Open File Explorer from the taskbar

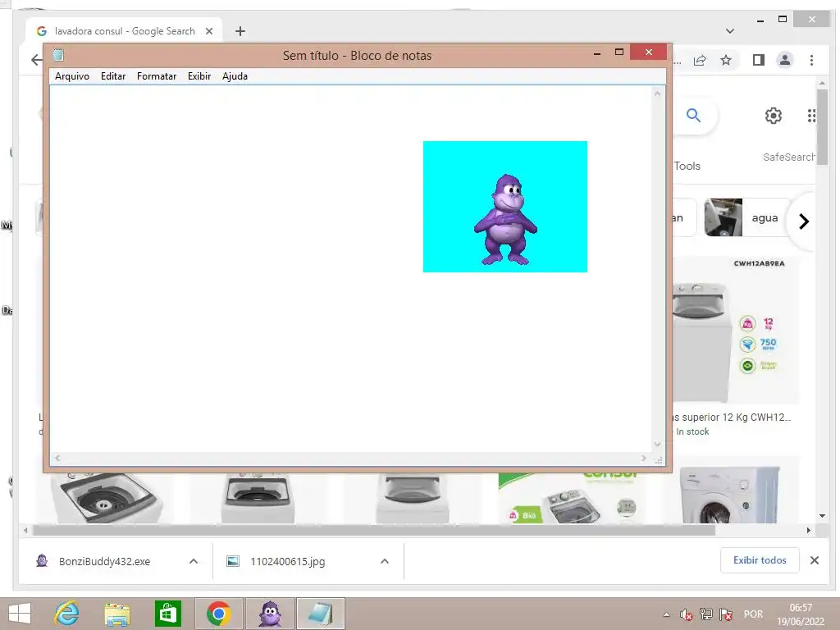point(117,614)
